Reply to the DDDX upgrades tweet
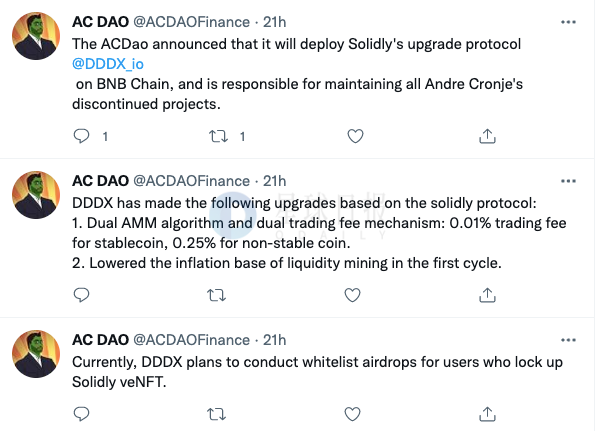This screenshot has height=431, width=596. 81,295
